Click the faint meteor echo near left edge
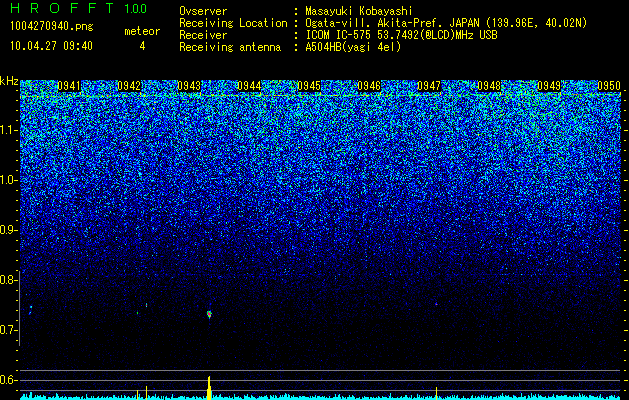Image resolution: width=629 pixels, height=400 pixels. [x=30, y=310]
